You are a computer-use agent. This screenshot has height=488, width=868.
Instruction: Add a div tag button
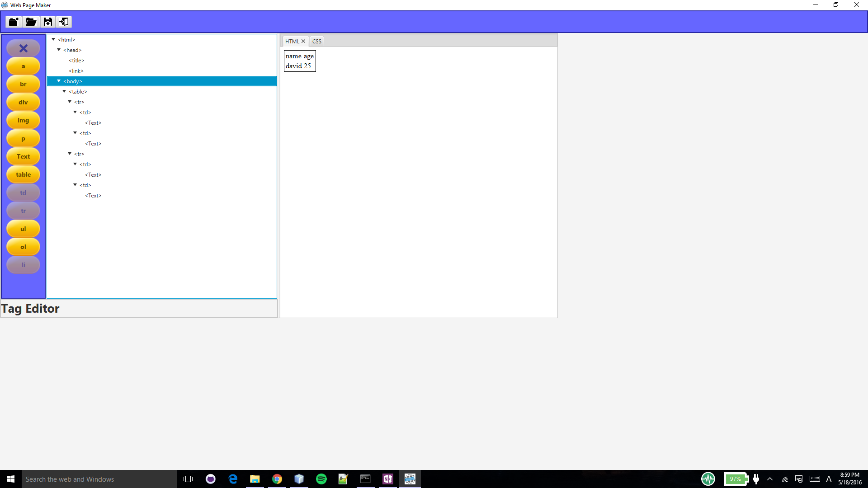point(23,102)
